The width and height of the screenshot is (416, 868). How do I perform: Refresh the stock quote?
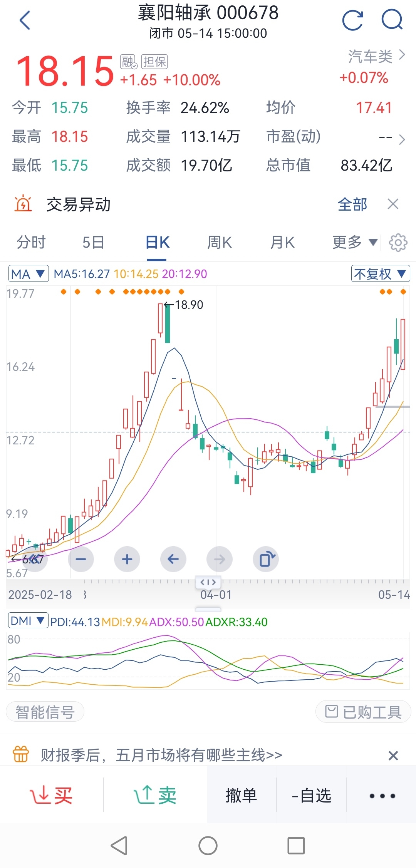[x=352, y=20]
